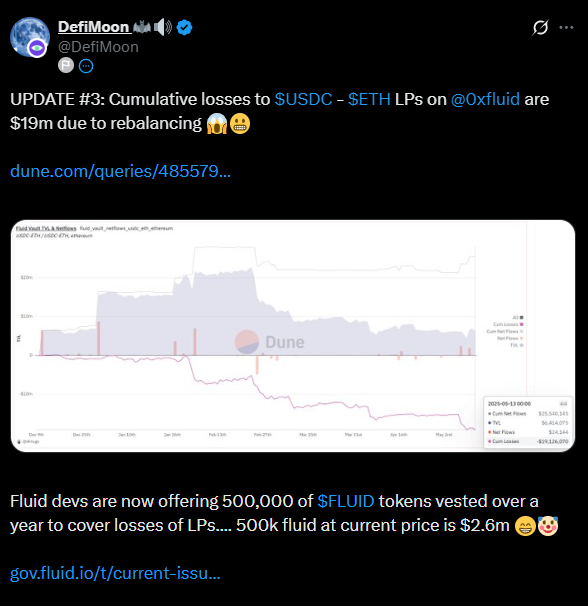The image size is (588, 606).
Task: Open the DefiMoon moon profile avatar
Action: click(30, 37)
